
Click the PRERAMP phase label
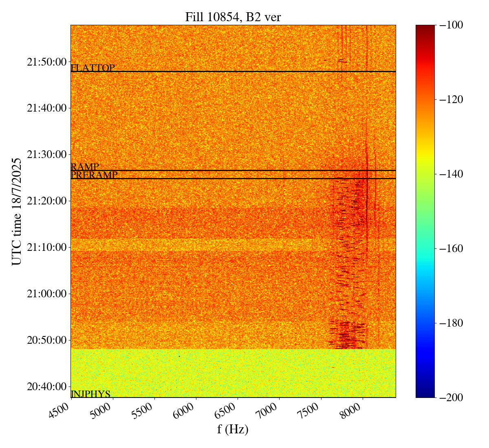[94, 175]
